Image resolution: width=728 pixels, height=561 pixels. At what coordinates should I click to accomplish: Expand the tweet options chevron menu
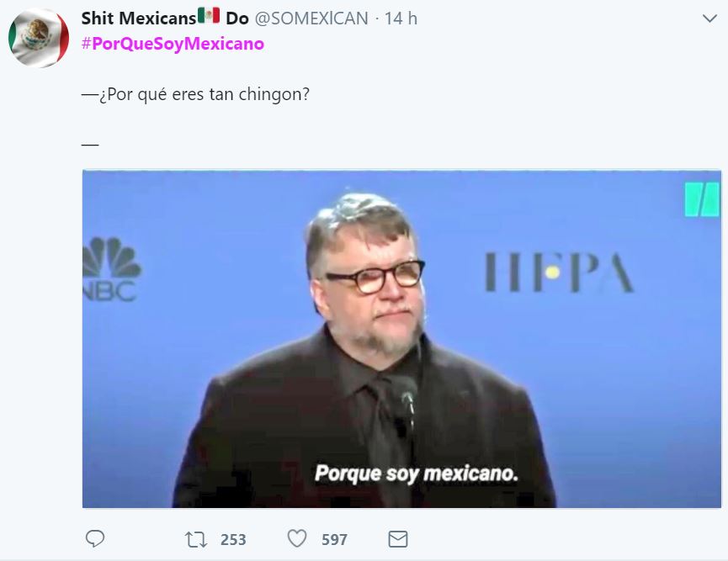click(709, 19)
